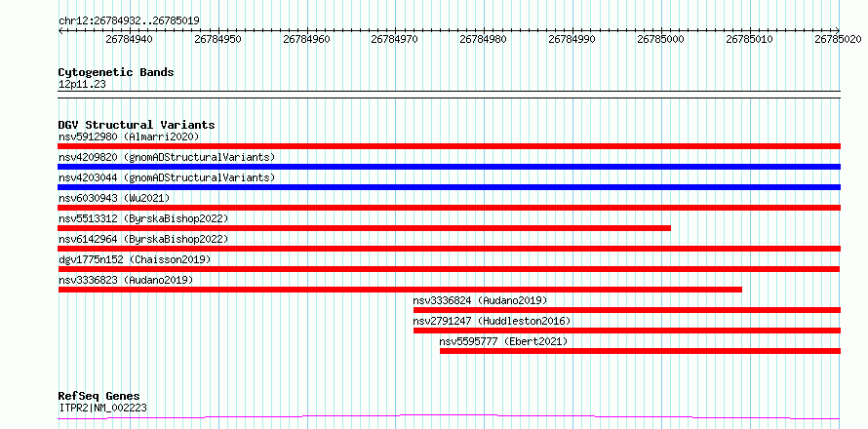Open variant label dgv1775n152 (Chaisson2019)
This screenshot has width=868, height=429.
point(135,259)
